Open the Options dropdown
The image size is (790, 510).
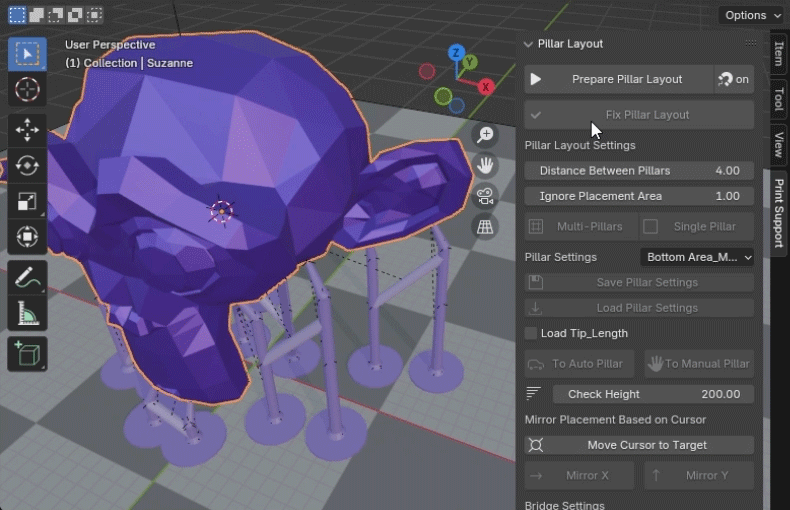point(752,15)
